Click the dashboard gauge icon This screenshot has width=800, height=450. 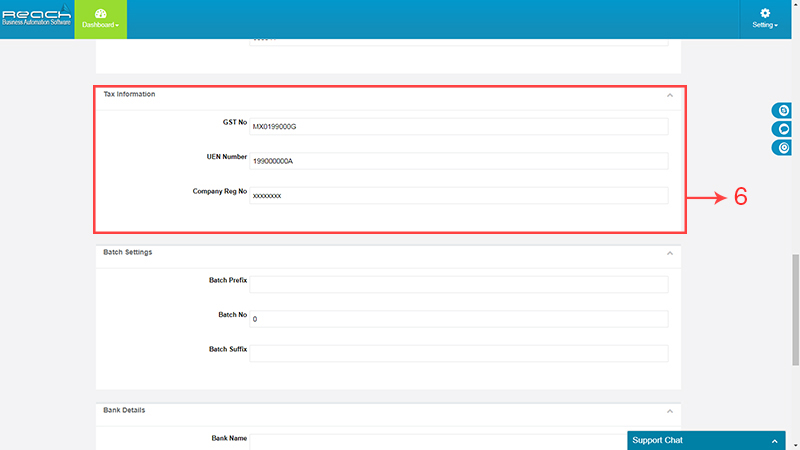(101, 14)
